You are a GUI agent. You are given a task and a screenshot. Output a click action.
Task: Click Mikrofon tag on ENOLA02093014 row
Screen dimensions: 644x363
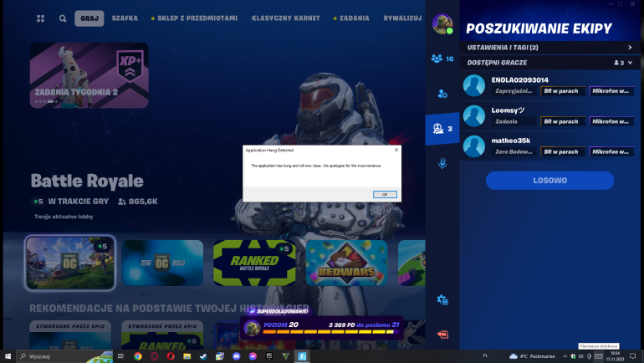611,91
